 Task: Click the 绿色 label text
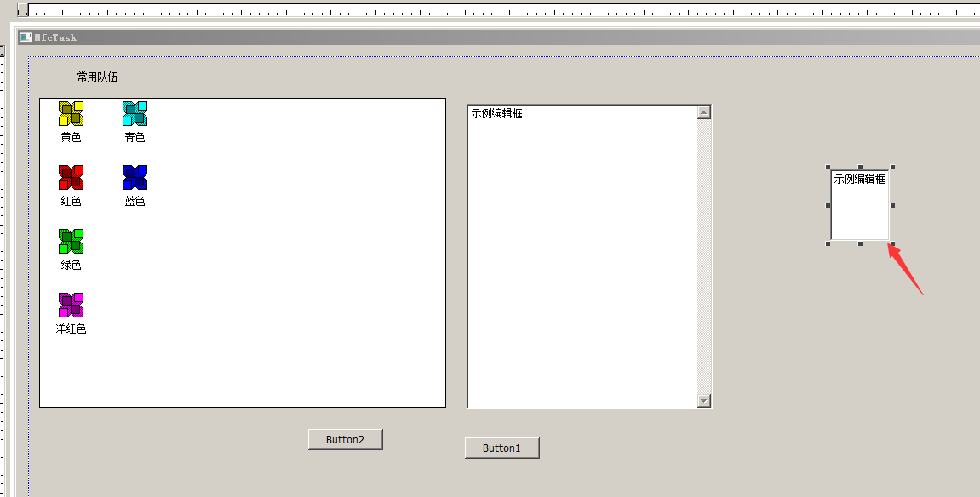72,265
